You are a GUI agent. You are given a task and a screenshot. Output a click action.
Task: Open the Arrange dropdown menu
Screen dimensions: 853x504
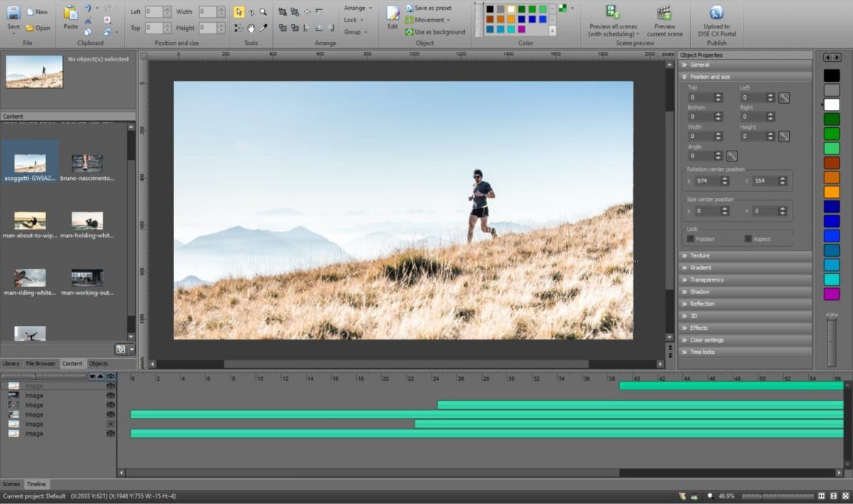tap(358, 8)
